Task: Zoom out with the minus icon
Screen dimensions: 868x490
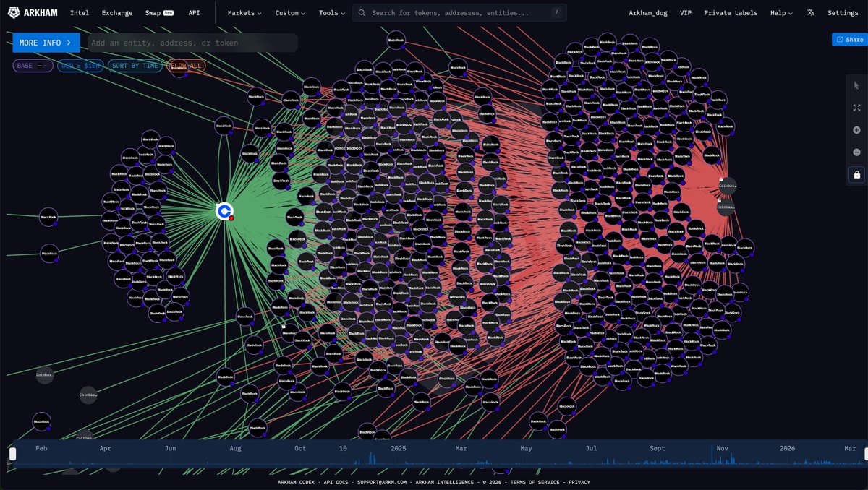Action: click(856, 152)
